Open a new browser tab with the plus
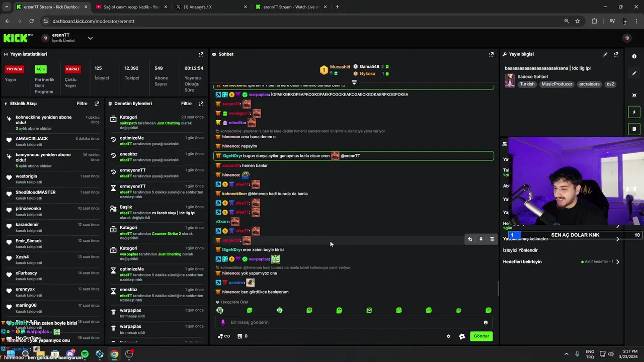 tap(337, 7)
